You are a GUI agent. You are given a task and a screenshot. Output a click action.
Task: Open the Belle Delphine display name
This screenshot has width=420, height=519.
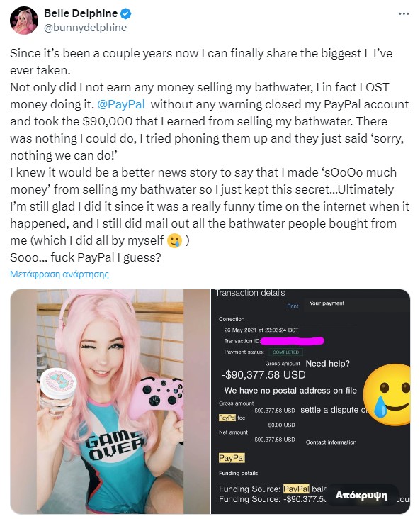81,13
